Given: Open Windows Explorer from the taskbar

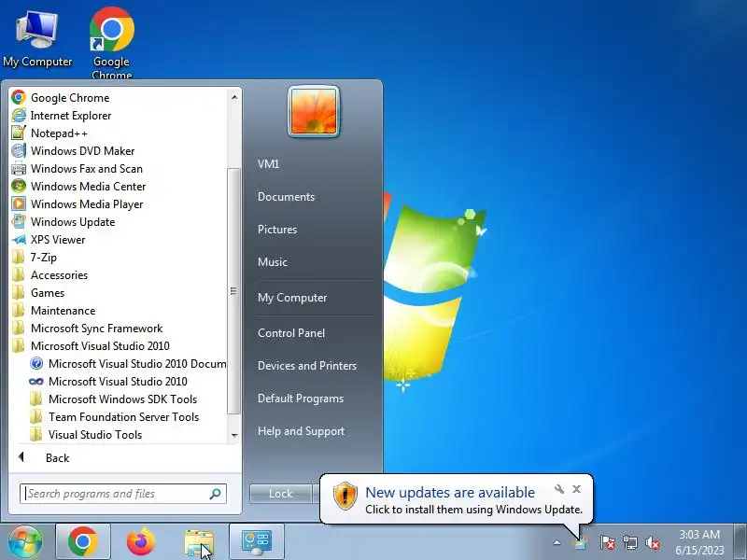Looking at the screenshot, I should tap(199, 542).
